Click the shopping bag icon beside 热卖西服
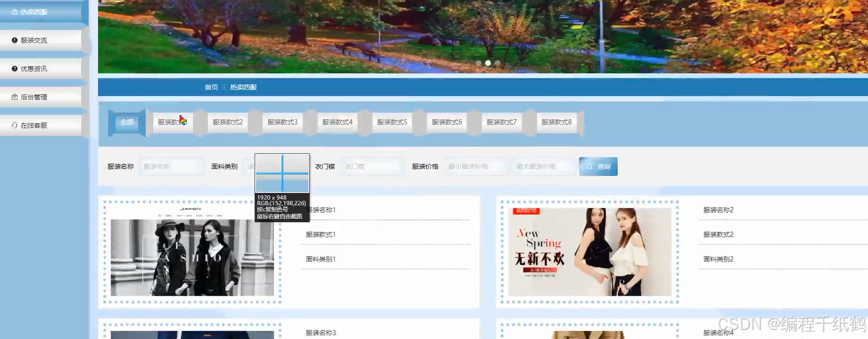This screenshot has height=339, width=868. 15,12
